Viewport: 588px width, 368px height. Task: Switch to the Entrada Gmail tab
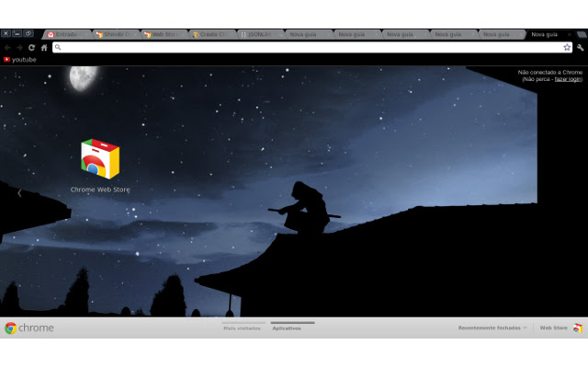pyautogui.click(x=67, y=34)
